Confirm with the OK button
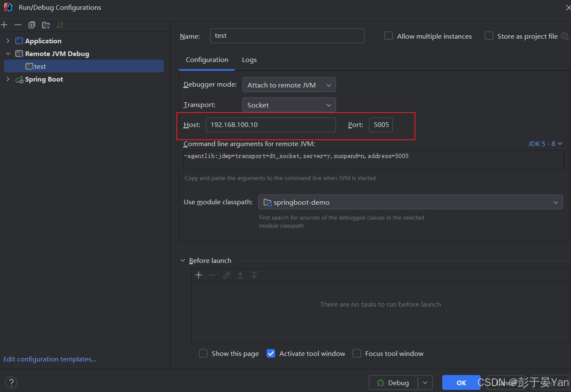Viewport: 571px width, 392px height. [461, 383]
